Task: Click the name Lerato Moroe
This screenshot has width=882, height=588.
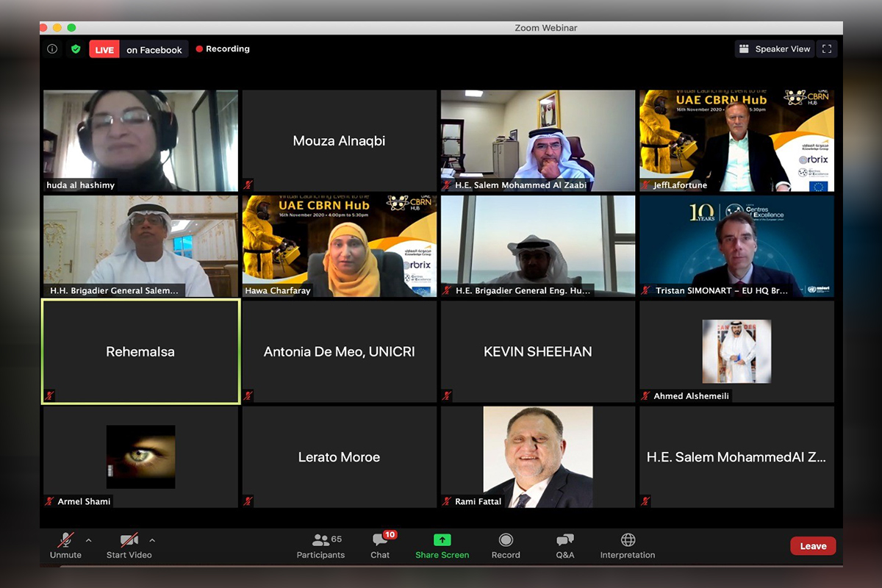Action: [x=339, y=457]
